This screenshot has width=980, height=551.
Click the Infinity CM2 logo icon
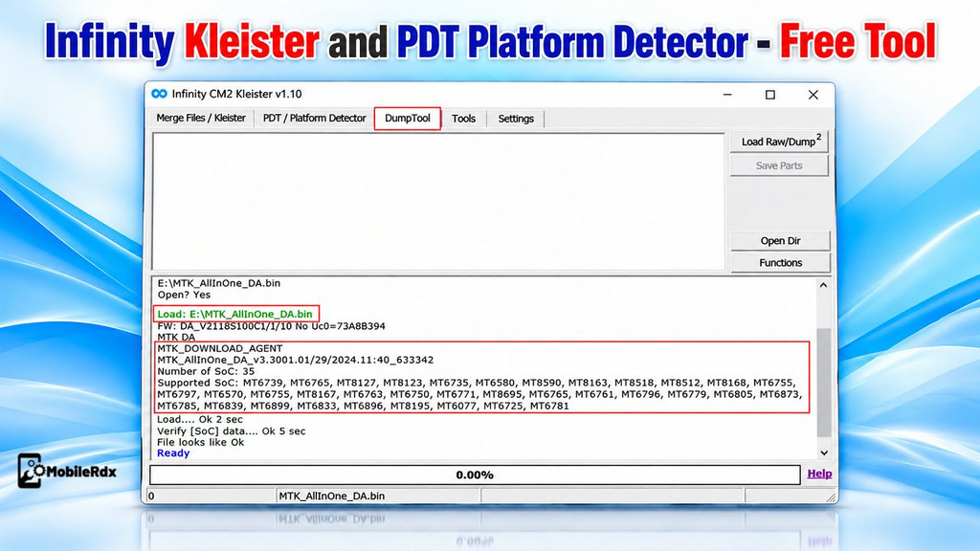tap(160, 94)
